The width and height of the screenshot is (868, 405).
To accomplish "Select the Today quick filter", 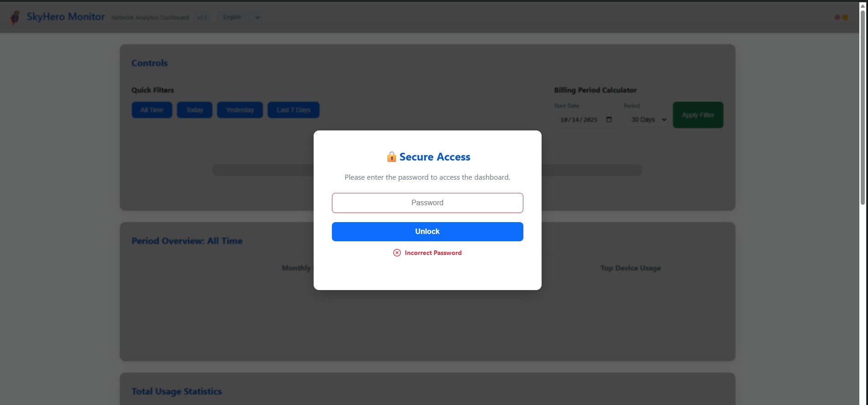I will [195, 110].
